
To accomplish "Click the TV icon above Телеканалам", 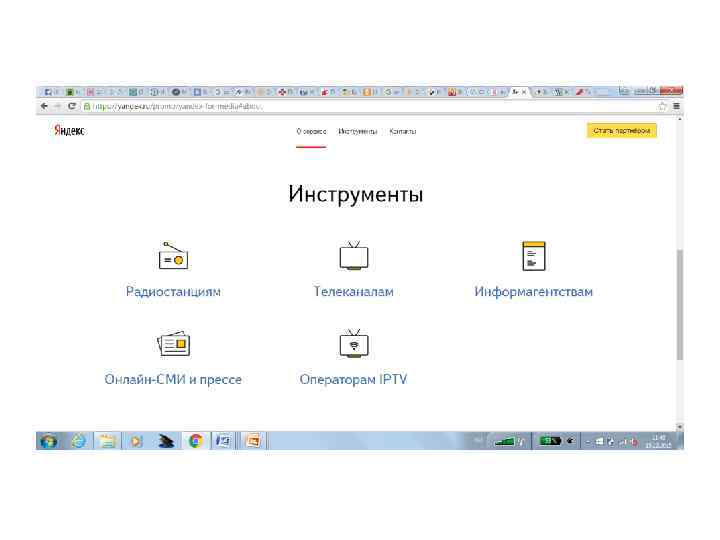I will click(354, 255).
